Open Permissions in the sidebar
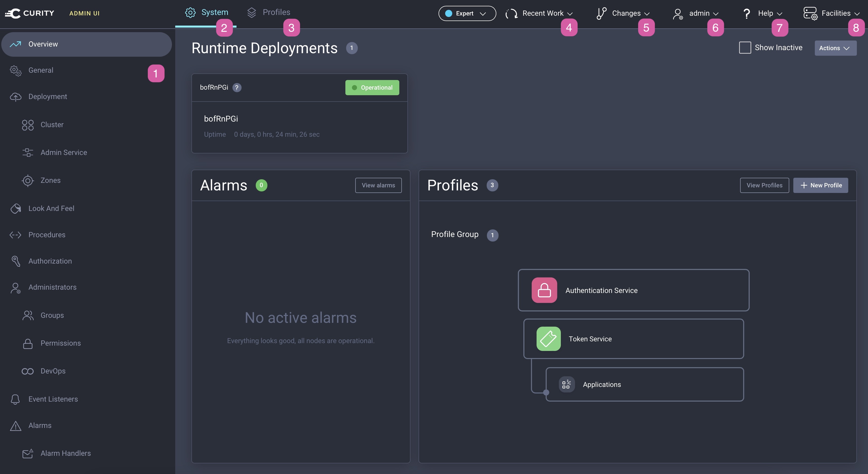The width and height of the screenshot is (868, 474). (x=87, y=343)
